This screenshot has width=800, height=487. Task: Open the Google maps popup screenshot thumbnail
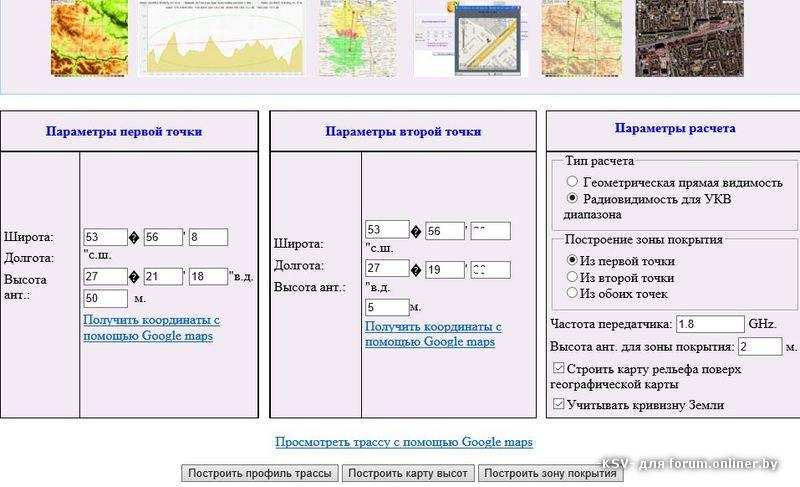470,38
